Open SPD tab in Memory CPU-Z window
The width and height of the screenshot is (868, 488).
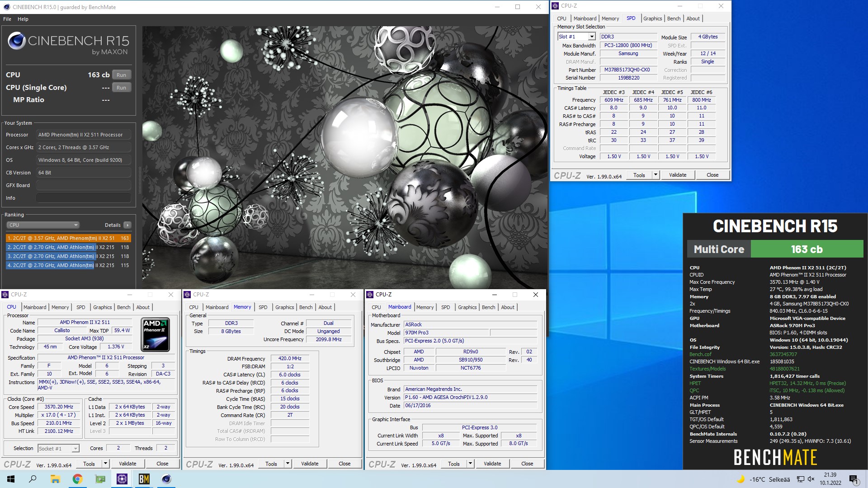(263, 307)
